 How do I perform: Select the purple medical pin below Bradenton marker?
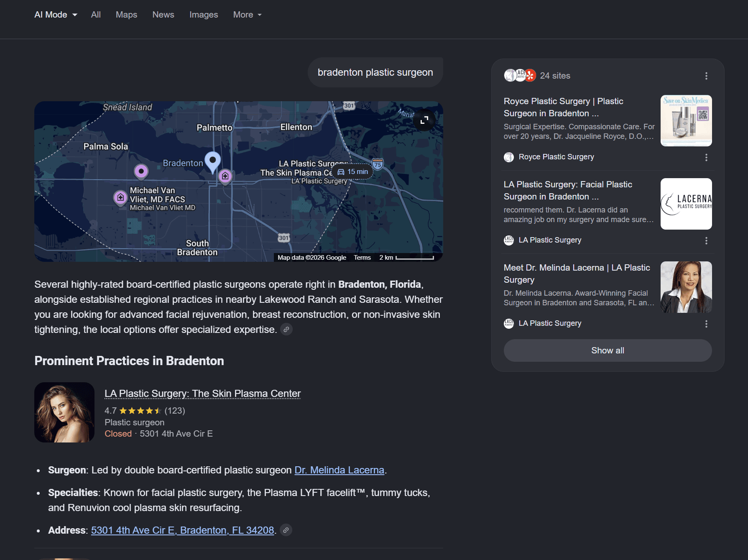click(225, 176)
